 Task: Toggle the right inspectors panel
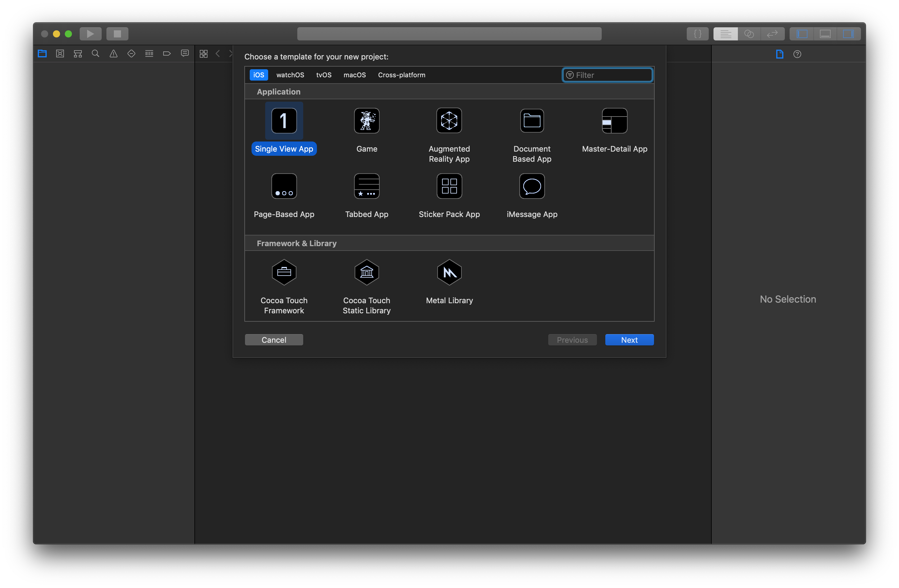coord(848,34)
